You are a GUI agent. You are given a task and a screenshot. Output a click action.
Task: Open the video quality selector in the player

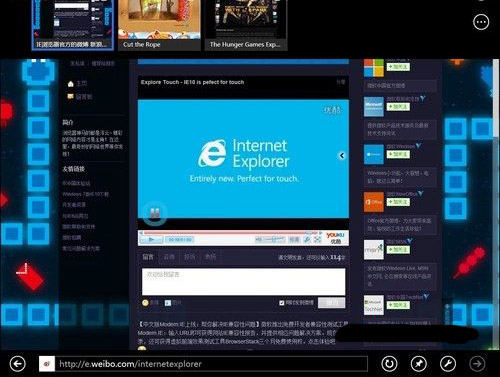294,239
